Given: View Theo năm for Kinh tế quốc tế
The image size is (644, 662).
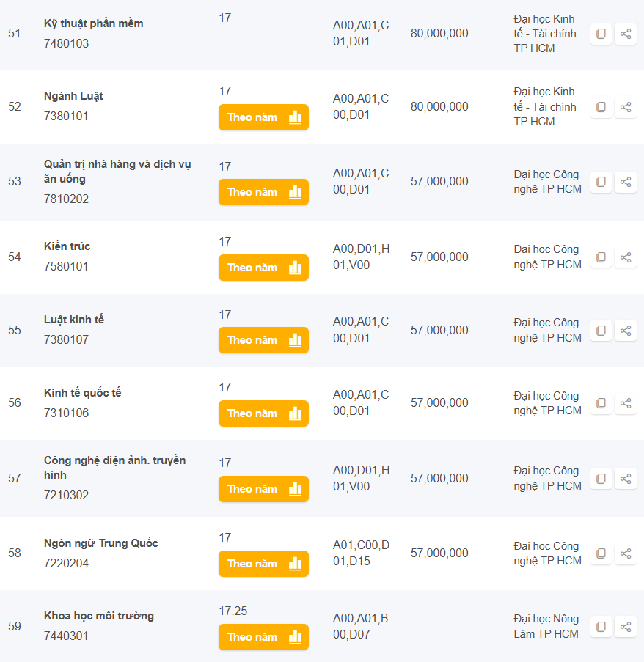Looking at the screenshot, I should (263, 413).
